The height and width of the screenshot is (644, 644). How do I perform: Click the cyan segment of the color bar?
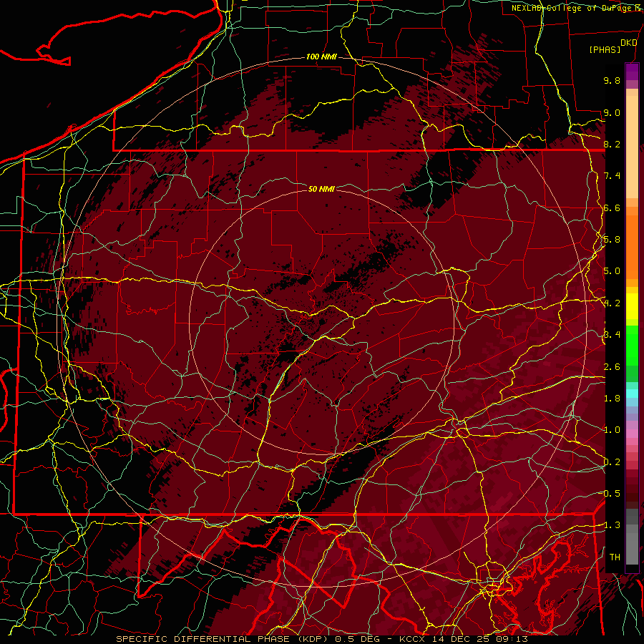click(x=632, y=394)
